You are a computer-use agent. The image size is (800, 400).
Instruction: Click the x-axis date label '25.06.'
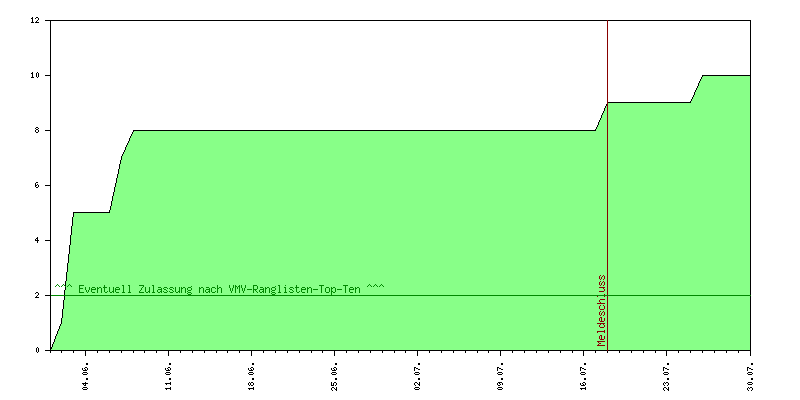coord(335,376)
